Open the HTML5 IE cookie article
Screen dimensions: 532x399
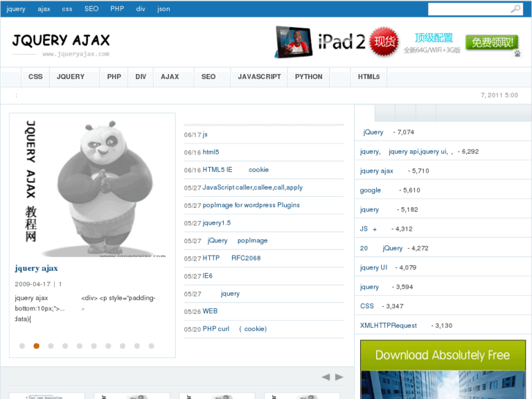tap(236, 170)
